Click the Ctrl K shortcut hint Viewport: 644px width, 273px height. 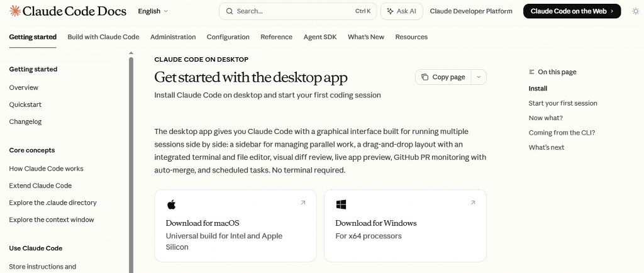click(363, 11)
